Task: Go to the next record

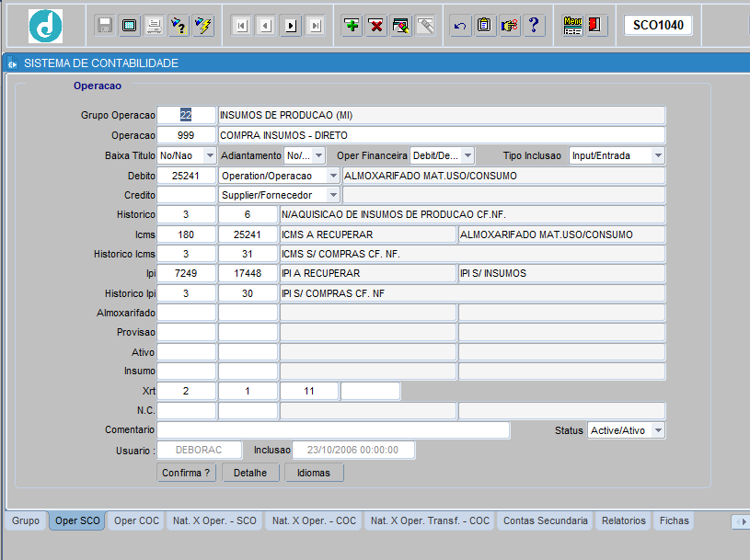Action: coord(292,26)
